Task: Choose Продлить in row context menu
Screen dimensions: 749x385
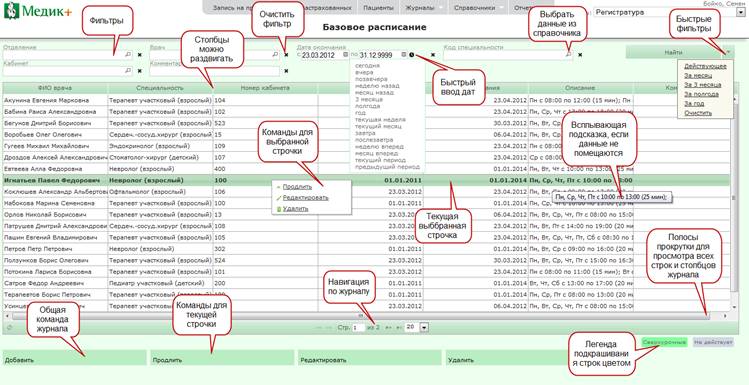Action: click(x=297, y=187)
